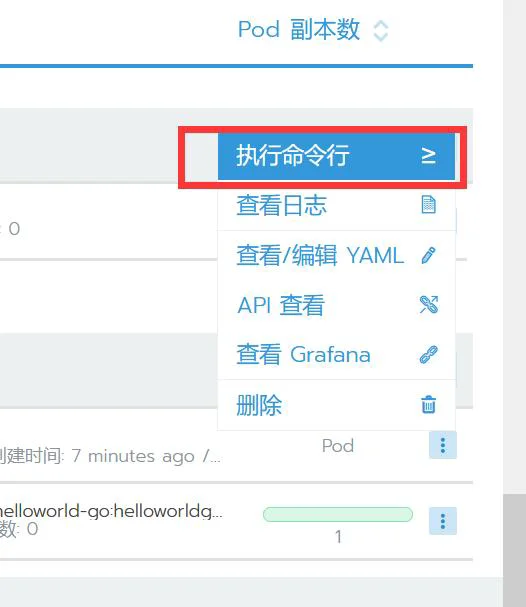
Task: Click the log document icon beside 查看日志
Action: click(428, 205)
